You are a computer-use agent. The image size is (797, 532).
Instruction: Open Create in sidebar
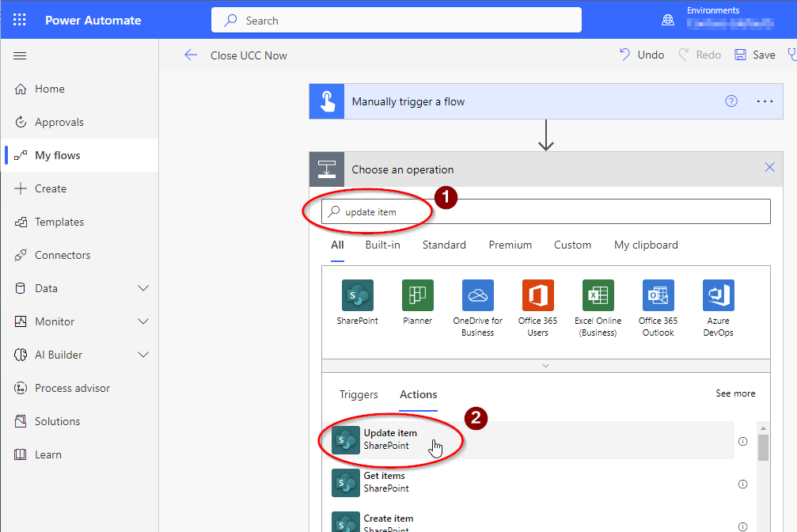coord(80,188)
